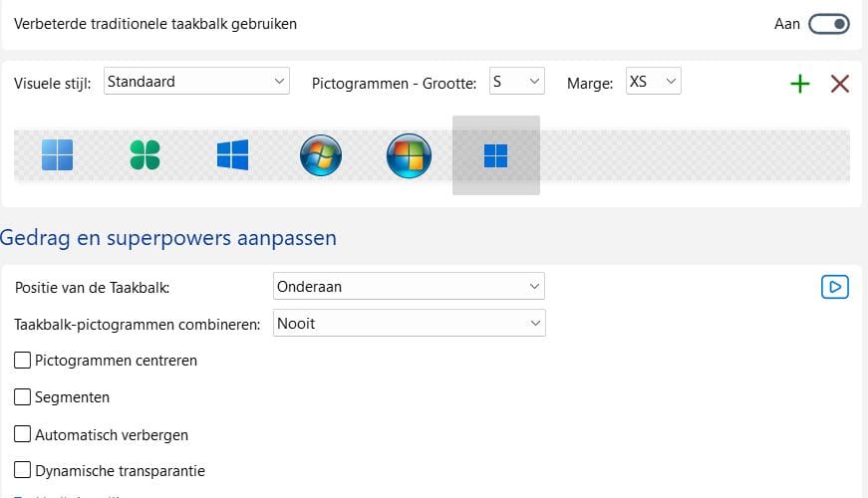Click the Taakbalk-pictogrammen combineren label

(138, 325)
